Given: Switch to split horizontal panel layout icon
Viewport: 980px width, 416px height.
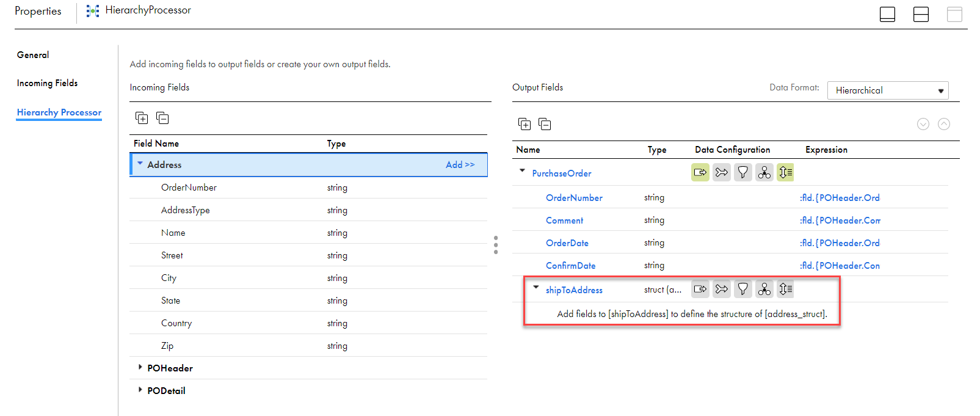Looking at the screenshot, I should click(921, 14).
